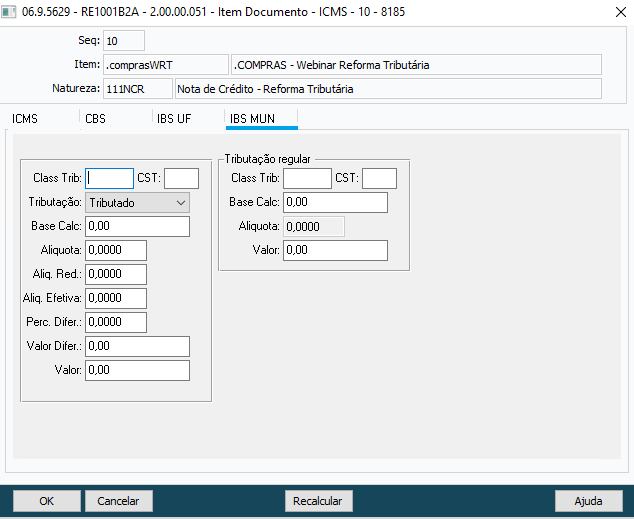Click the Aliq. Red. field
Viewport: 634px width, 519px height.
pos(116,274)
